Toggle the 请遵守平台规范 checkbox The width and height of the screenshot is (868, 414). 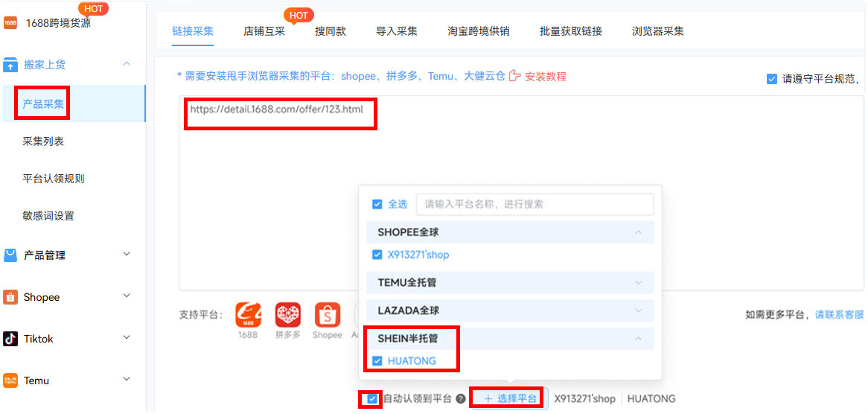coord(772,79)
